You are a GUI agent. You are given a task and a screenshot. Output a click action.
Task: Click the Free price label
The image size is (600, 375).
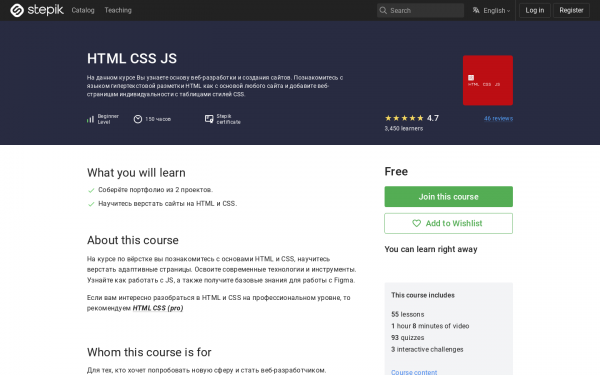pos(396,171)
